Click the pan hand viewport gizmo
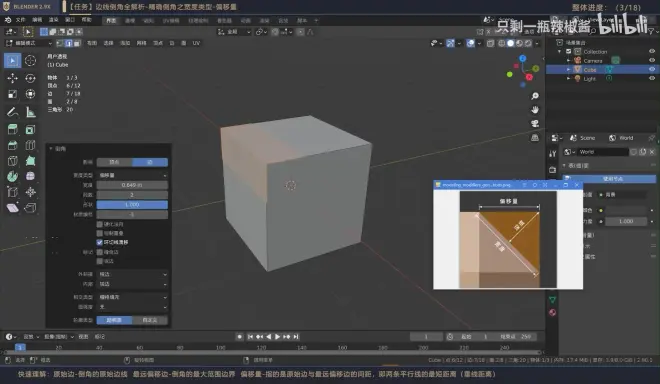Viewport: 660px width, 384px height. click(535, 109)
